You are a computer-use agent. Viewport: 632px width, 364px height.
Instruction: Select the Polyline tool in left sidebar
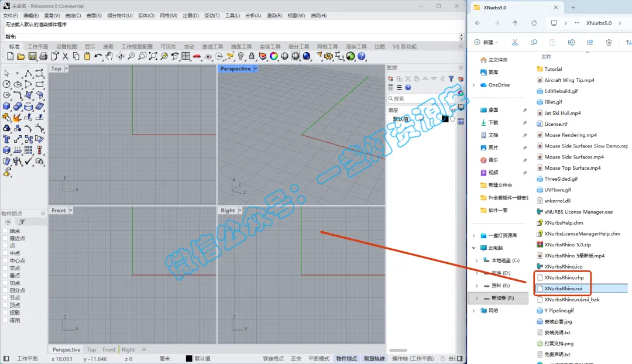pos(28,73)
